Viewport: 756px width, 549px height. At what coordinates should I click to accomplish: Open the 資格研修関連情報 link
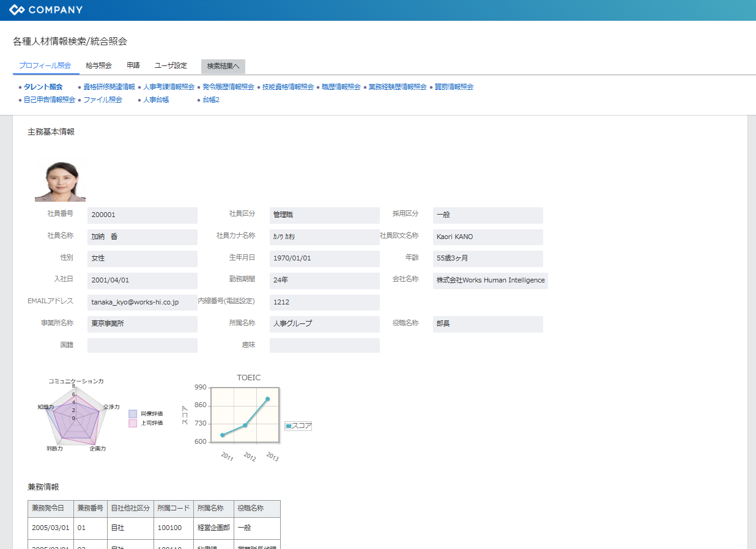click(109, 87)
